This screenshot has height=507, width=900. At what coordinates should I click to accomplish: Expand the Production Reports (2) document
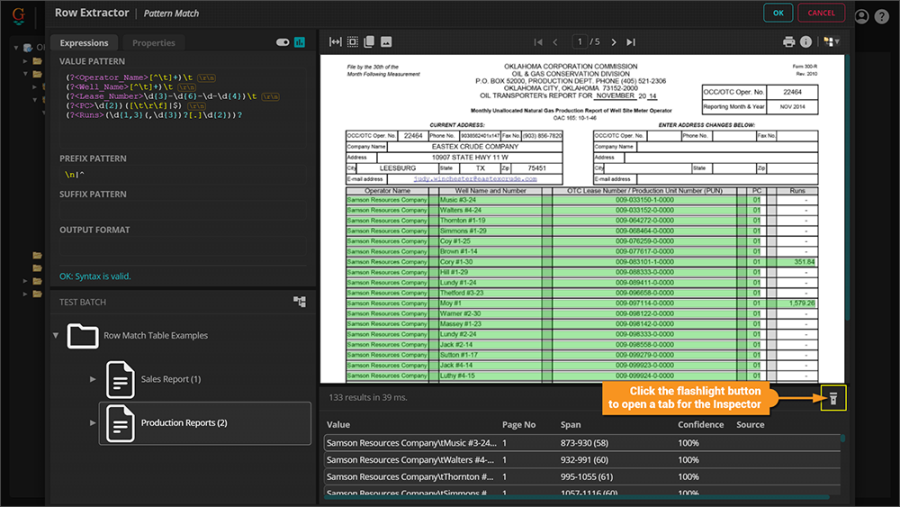pos(93,423)
